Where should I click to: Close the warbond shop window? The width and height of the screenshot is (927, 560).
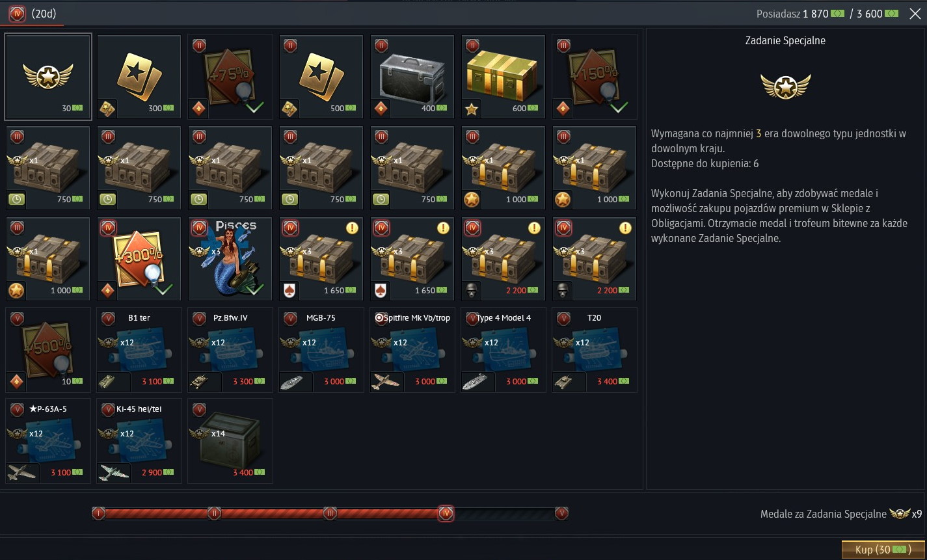[915, 14]
